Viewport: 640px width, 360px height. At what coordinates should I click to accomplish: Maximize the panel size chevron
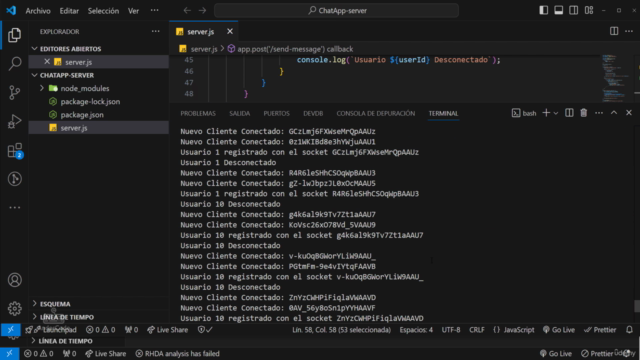614,113
